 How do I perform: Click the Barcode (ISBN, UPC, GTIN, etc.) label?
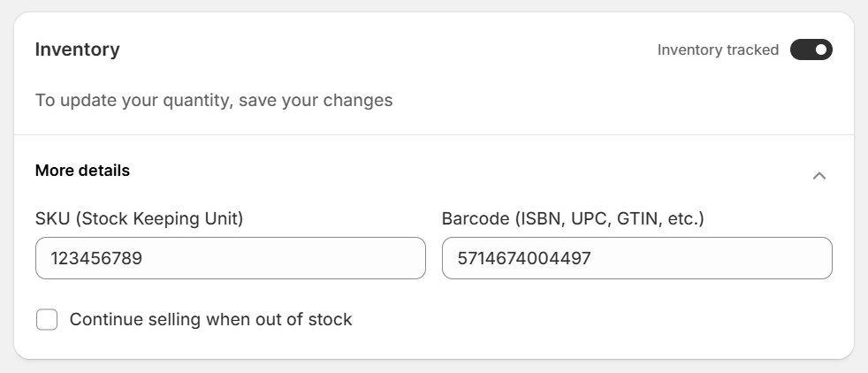573,218
